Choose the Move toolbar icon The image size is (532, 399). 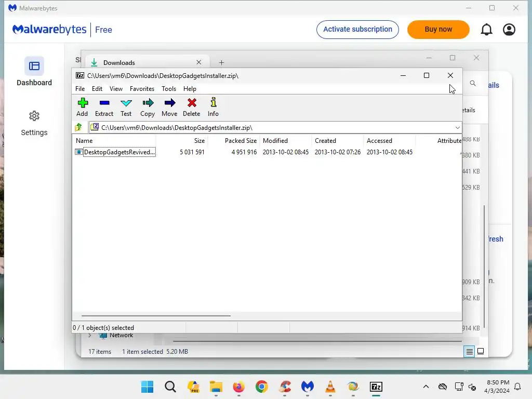[170, 103]
